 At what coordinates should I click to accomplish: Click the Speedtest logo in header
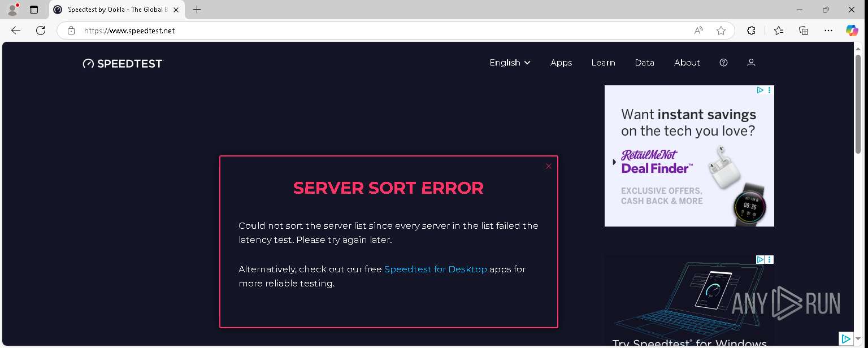click(x=123, y=63)
